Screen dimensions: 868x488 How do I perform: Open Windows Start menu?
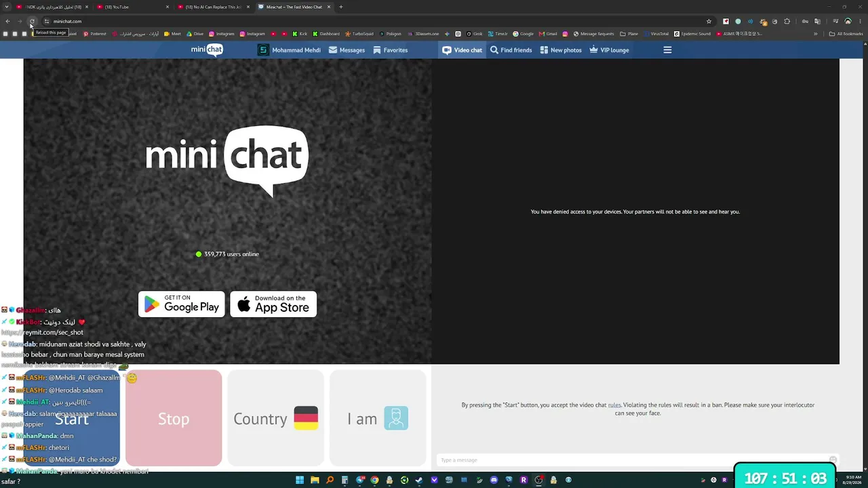300,480
